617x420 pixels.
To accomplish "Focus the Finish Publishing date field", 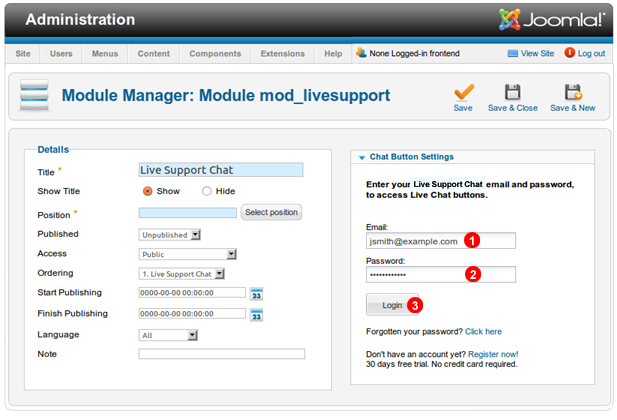I will [x=192, y=314].
